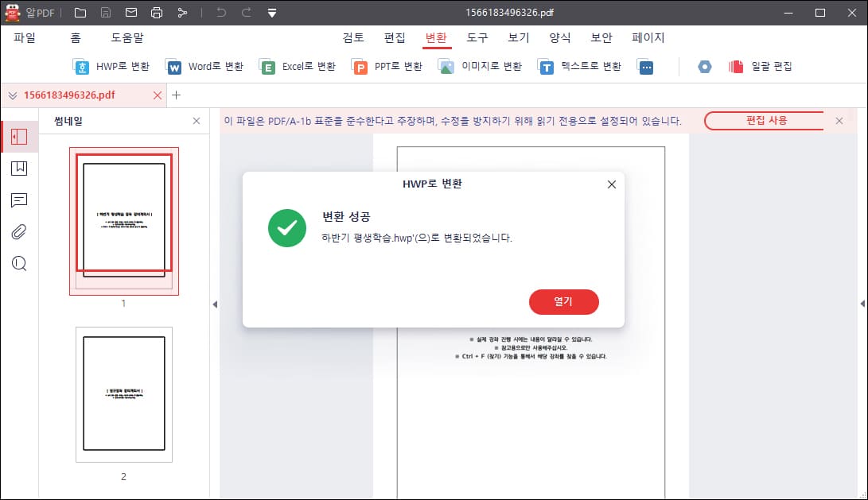Switch to the 보안 ribbon tab
The image size is (868, 500).
coord(601,37)
